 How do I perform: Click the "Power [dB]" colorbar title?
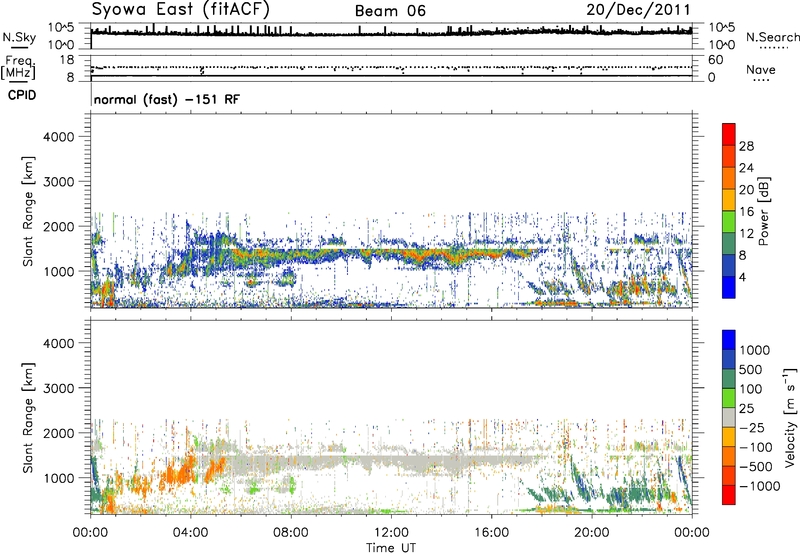click(x=764, y=211)
